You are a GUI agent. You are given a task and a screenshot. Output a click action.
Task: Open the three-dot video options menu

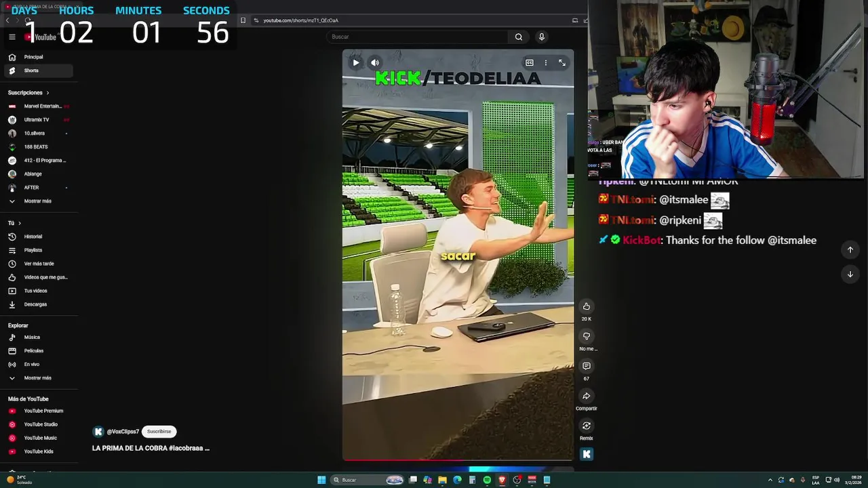[x=546, y=63]
